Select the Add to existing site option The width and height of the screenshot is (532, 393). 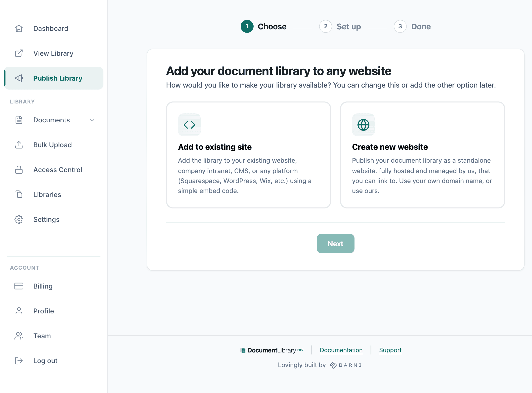[x=249, y=155]
